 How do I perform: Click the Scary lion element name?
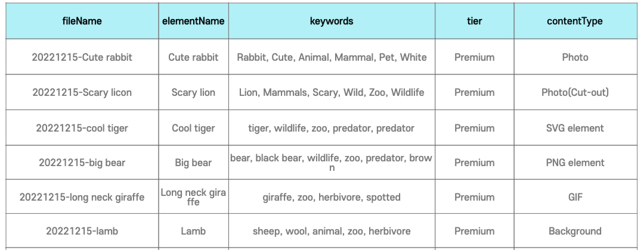193,92
